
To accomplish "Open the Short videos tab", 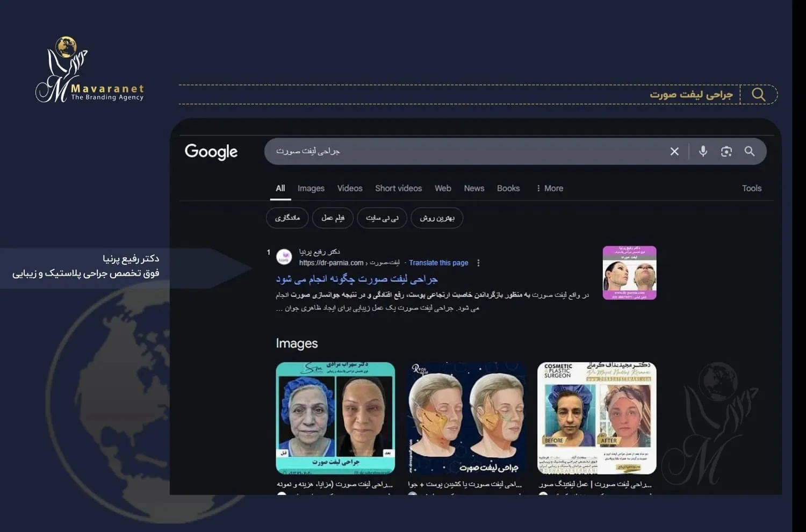I will (398, 188).
